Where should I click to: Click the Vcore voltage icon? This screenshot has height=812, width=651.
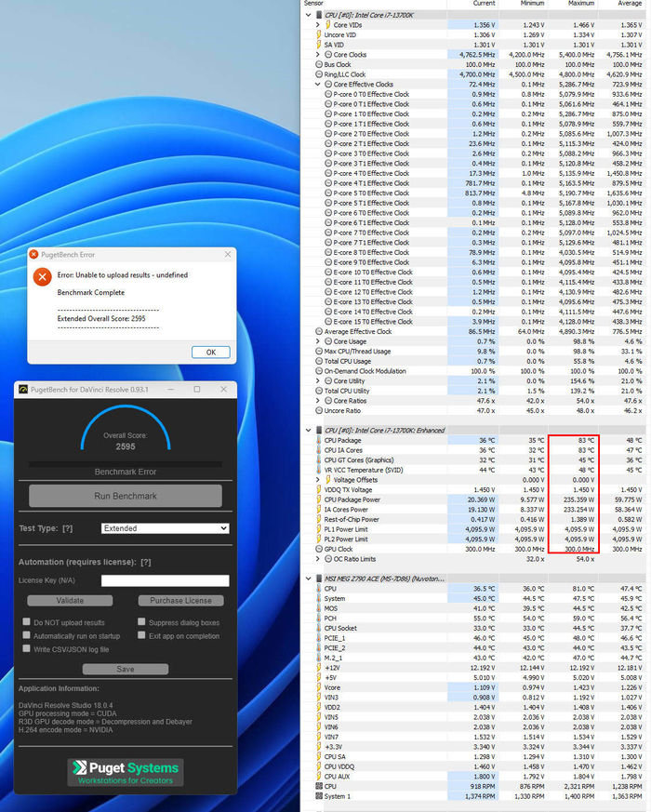click(x=319, y=687)
